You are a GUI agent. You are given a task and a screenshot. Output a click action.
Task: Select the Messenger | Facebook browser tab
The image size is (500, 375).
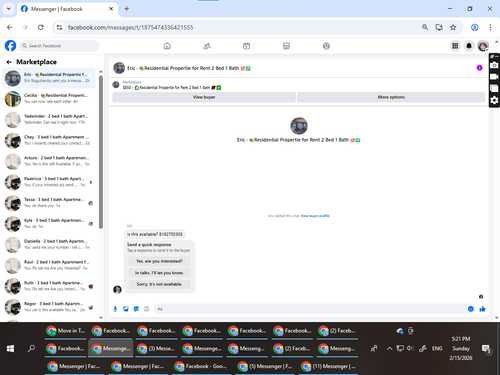(67, 9)
